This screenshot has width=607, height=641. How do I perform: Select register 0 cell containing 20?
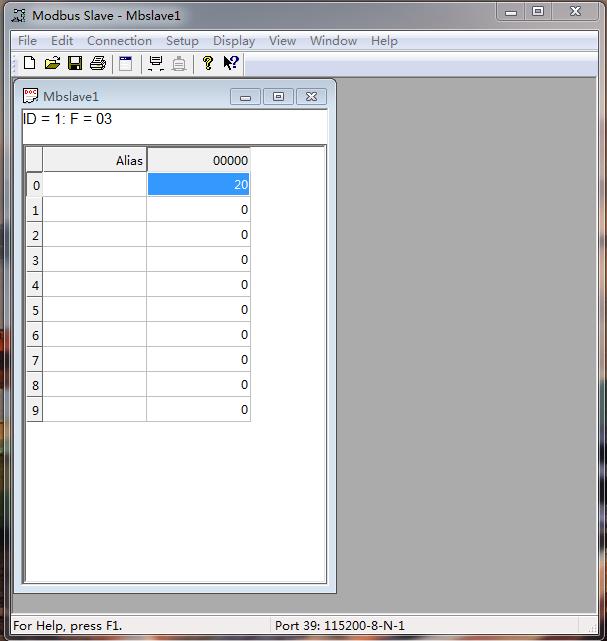point(198,185)
